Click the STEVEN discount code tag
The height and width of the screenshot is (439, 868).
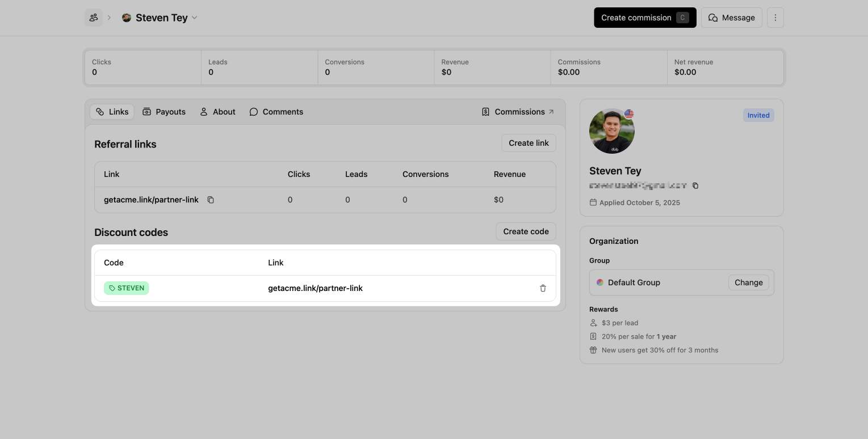[126, 288]
